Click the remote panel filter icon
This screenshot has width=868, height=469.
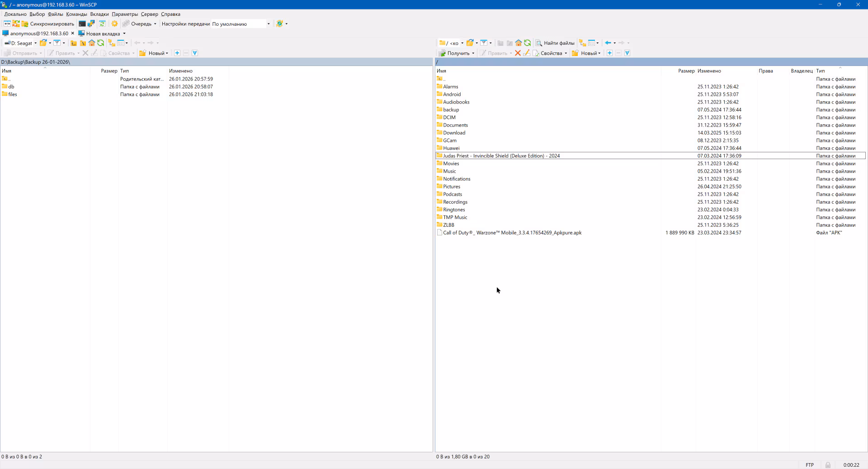coord(484,43)
